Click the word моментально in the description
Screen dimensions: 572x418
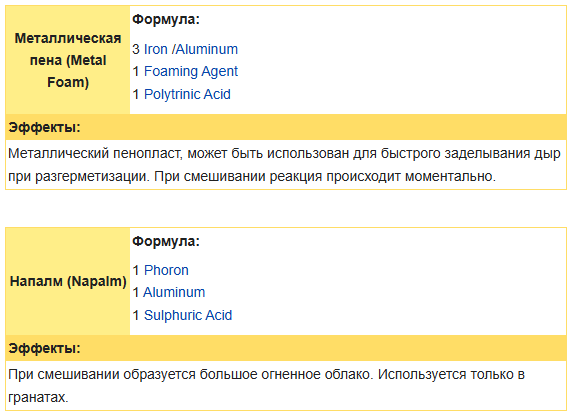(x=450, y=177)
